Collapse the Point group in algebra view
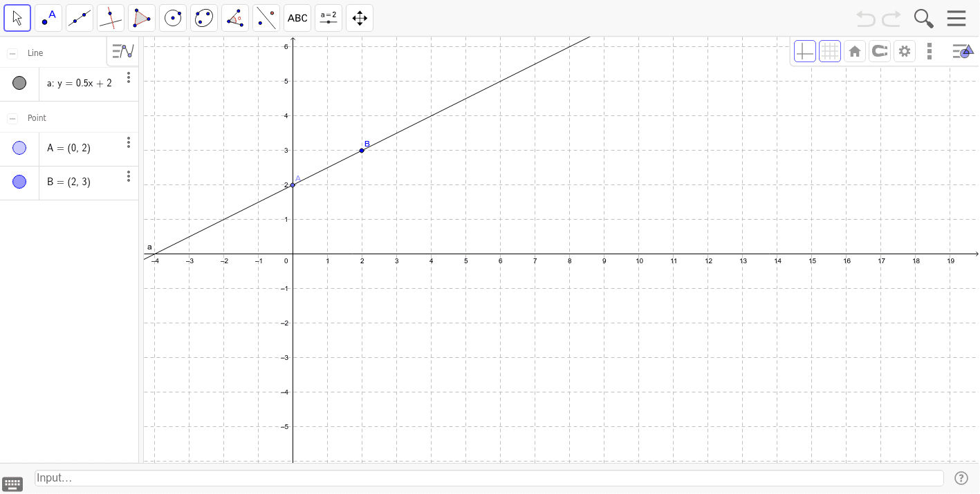This screenshot has height=494, width=980. pos(12,118)
